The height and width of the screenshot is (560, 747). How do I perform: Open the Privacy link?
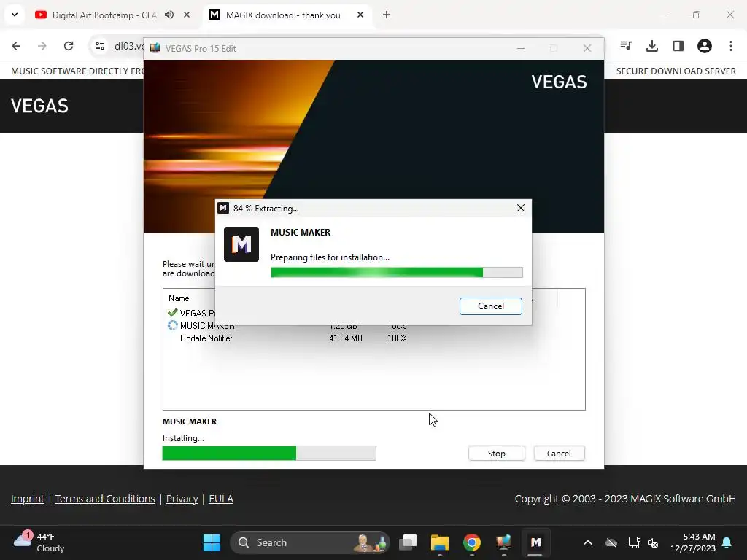182,499
